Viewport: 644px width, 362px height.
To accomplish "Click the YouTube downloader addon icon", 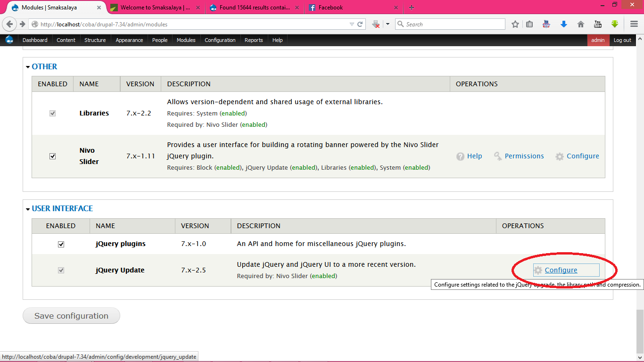I will pos(546,24).
